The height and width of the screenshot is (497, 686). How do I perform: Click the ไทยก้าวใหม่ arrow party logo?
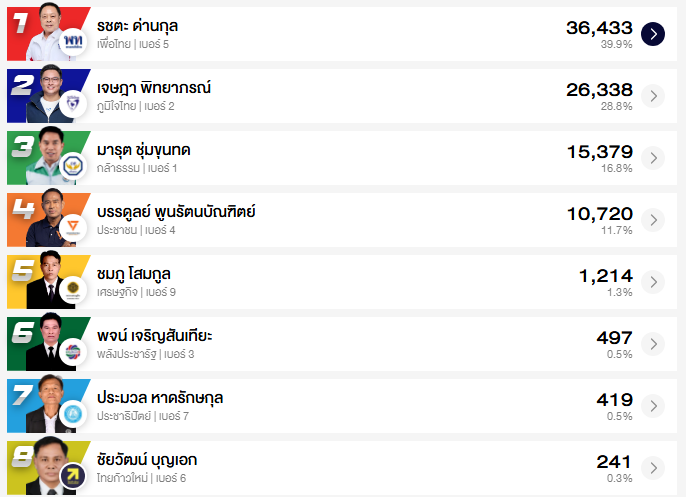tap(73, 476)
